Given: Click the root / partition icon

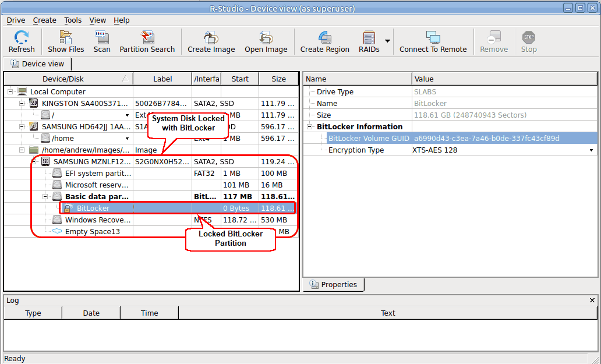Looking at the screenshot, I should (x=45, y=115).
